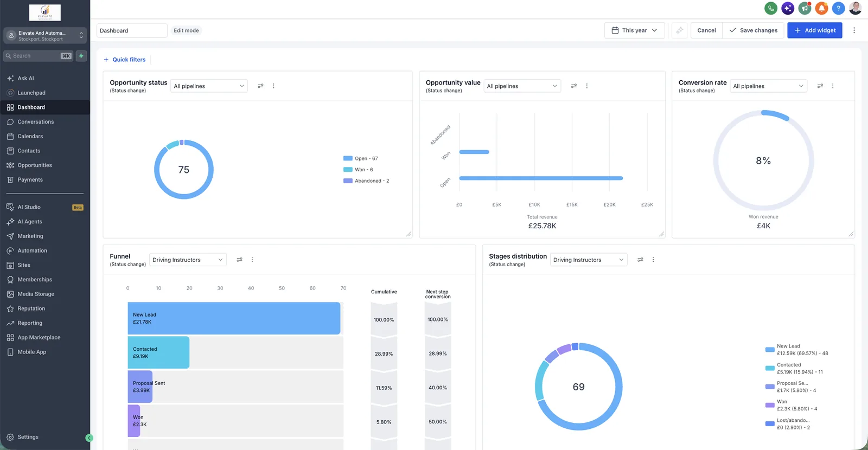Open filter settings for Opportunity status widget

tap(260, 86)
